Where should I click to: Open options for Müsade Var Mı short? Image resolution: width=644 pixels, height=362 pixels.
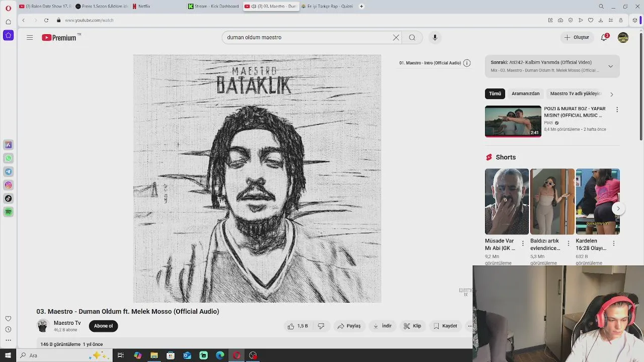[523, 243]
